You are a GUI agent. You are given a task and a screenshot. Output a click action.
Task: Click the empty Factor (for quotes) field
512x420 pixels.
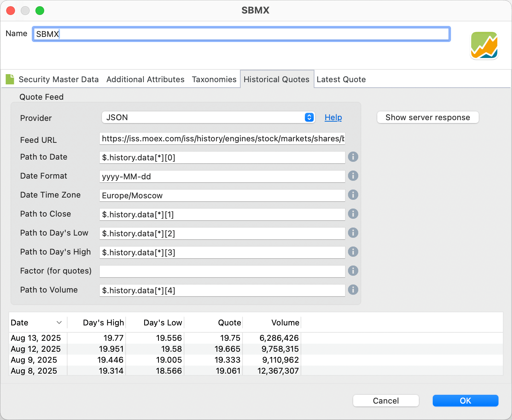[x=222, y=271]
